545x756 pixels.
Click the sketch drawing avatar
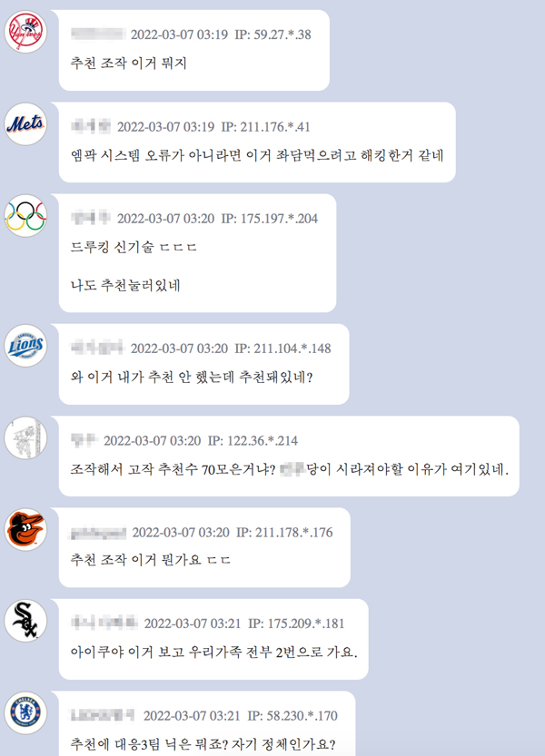(25, 437)
